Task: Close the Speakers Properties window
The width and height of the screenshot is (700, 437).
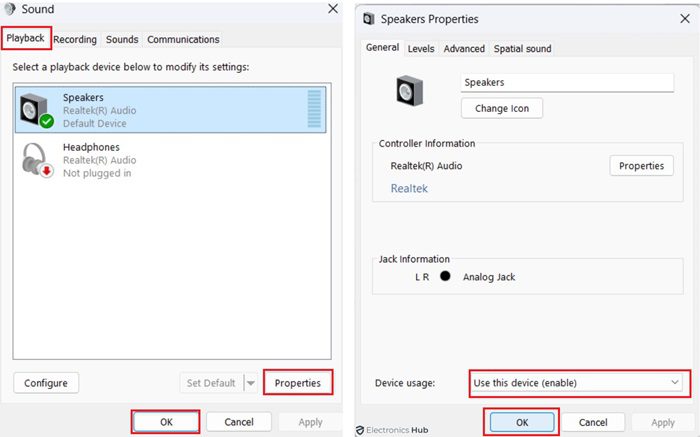Action: click(x=684, y=19)
